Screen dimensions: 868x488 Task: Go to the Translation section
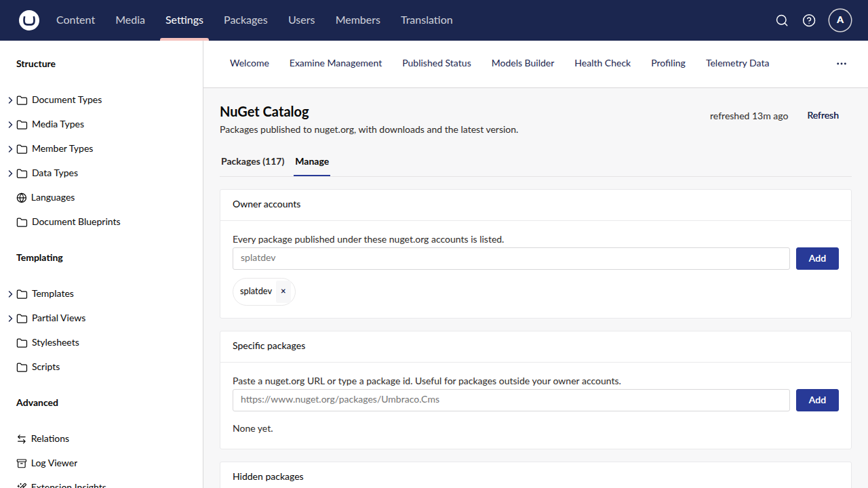(427, 20)
